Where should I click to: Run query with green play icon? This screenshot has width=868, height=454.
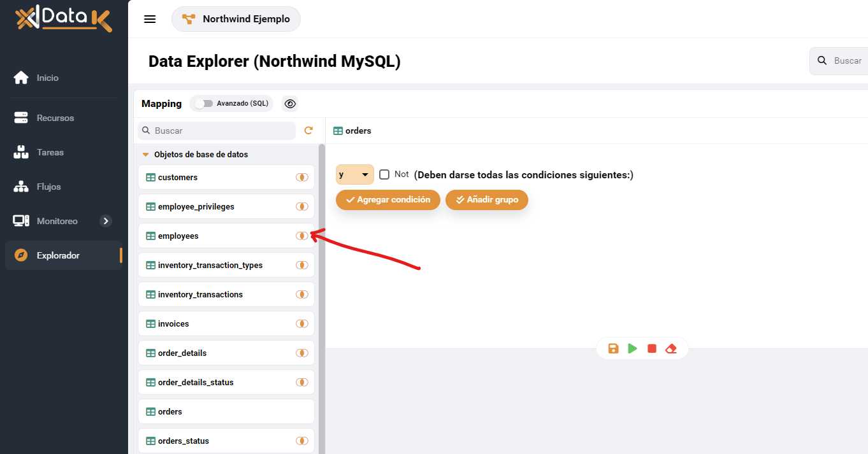[x=632, y=348]
